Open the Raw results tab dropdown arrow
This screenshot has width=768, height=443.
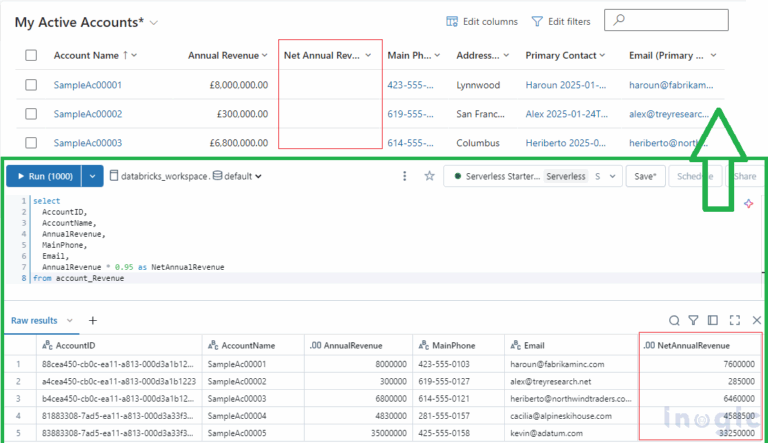[x=70, y=320]
